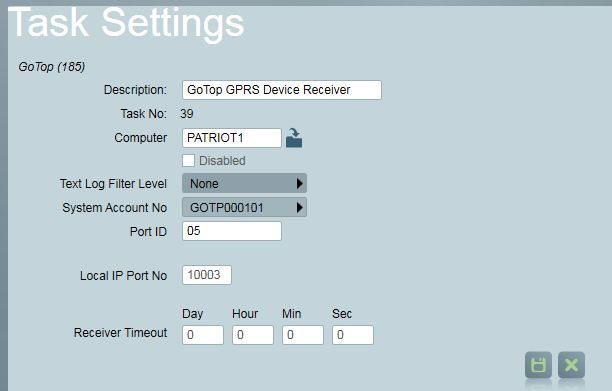
Task: Click the computer selector icon beside PATRIOT1
Action: pos(294,138)
